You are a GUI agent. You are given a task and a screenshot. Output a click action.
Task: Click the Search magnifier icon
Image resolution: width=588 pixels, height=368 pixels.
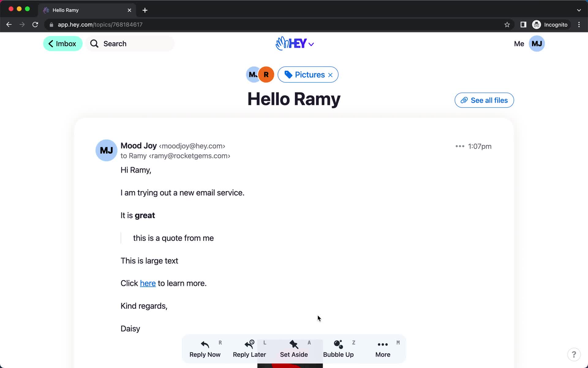[94, 44]
